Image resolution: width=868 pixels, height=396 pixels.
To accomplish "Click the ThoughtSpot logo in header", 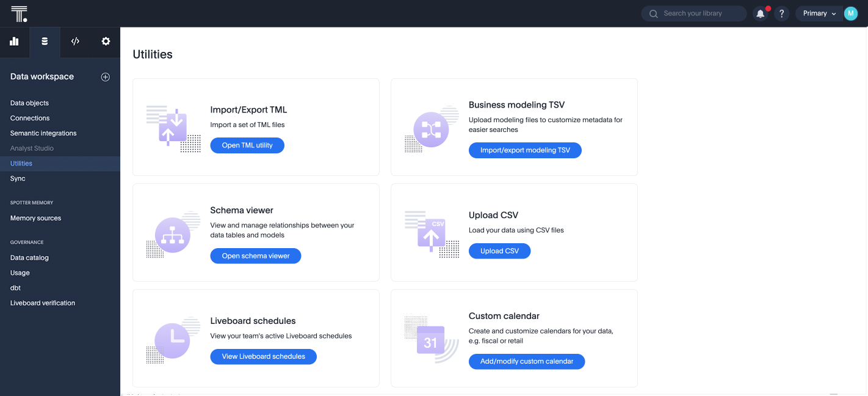I will pos(20,13).
